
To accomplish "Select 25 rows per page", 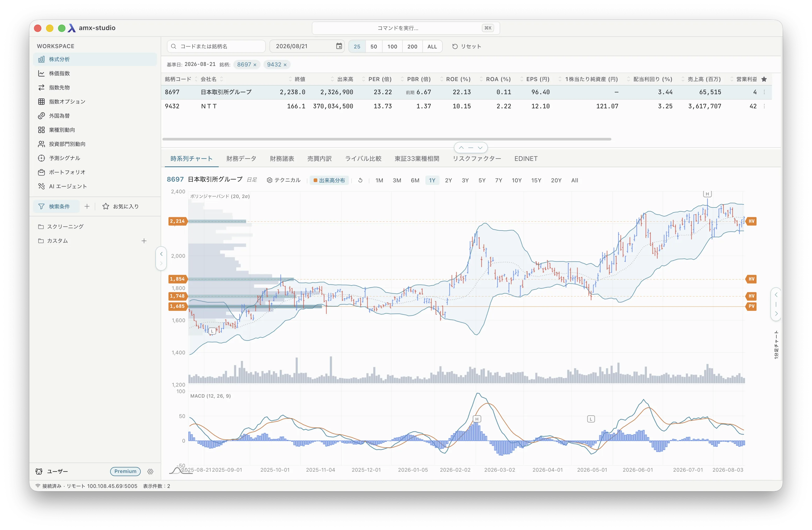I will [x=357, y=46].
